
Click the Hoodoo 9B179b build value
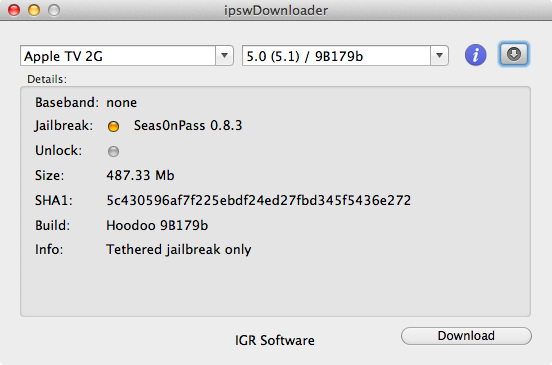[x=157, y=225]
